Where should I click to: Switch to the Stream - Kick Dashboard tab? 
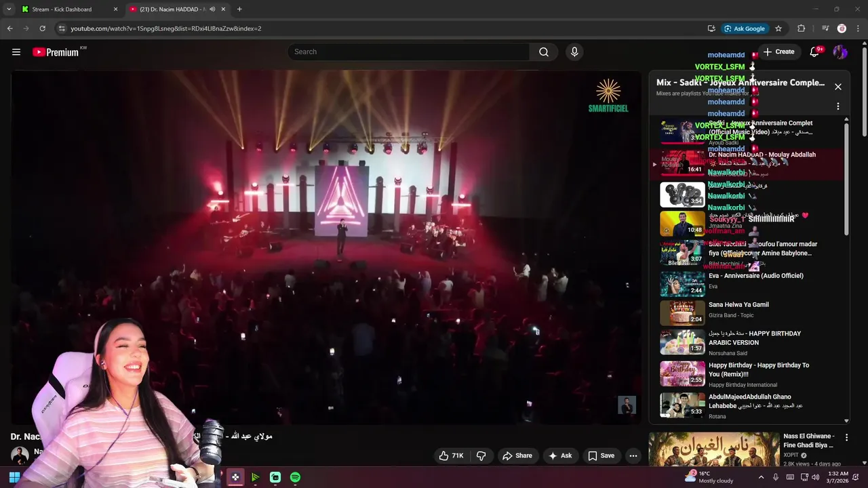(69, 9)
